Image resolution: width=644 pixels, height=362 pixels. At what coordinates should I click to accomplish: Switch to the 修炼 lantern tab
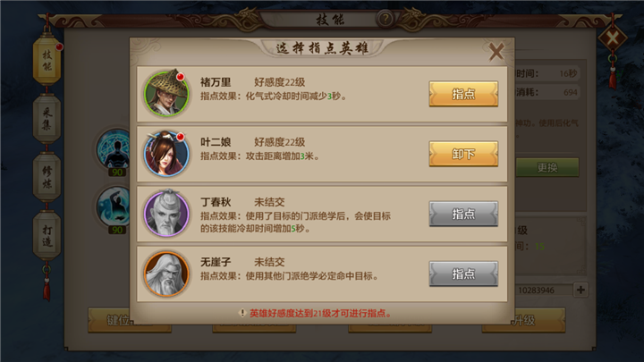[47, 177]
